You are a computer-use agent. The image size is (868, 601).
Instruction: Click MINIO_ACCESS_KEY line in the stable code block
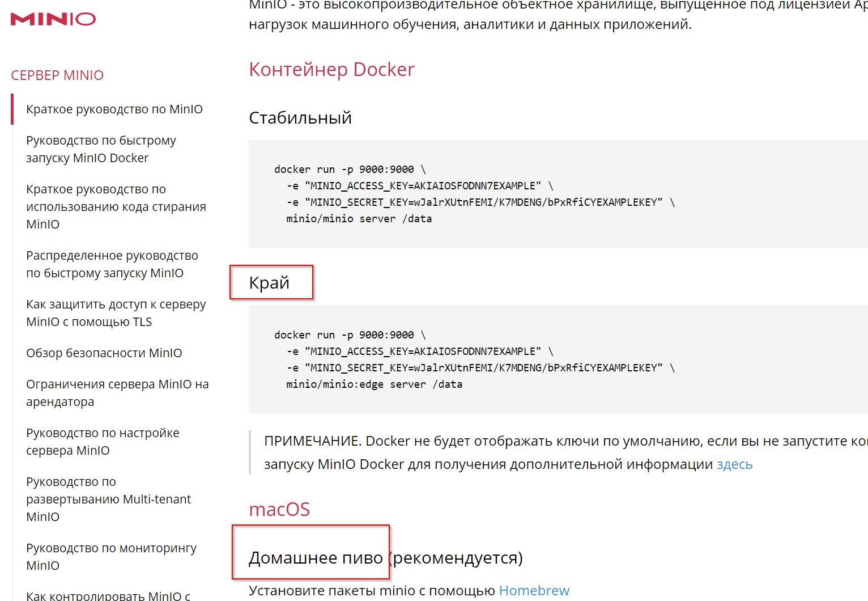click(x=420, y=186)
